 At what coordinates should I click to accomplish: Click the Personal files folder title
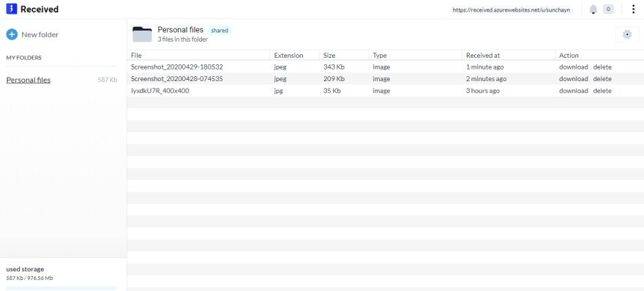[181, 30]
